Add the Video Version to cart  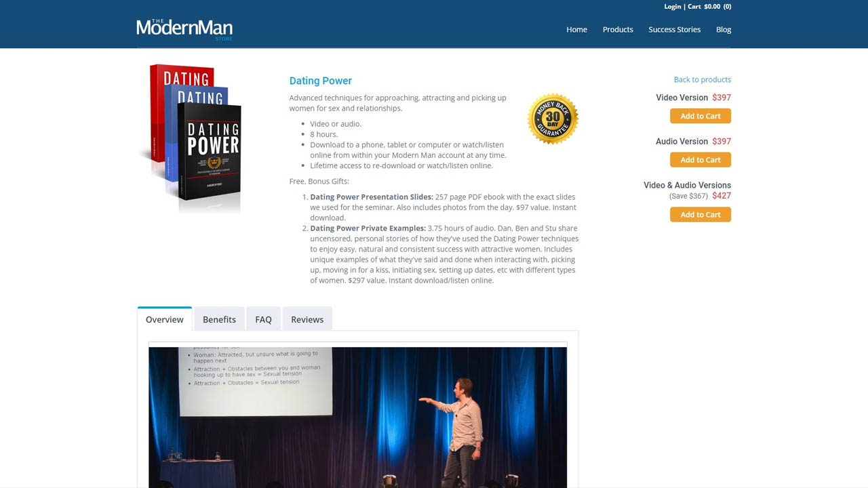coord(700,116)
